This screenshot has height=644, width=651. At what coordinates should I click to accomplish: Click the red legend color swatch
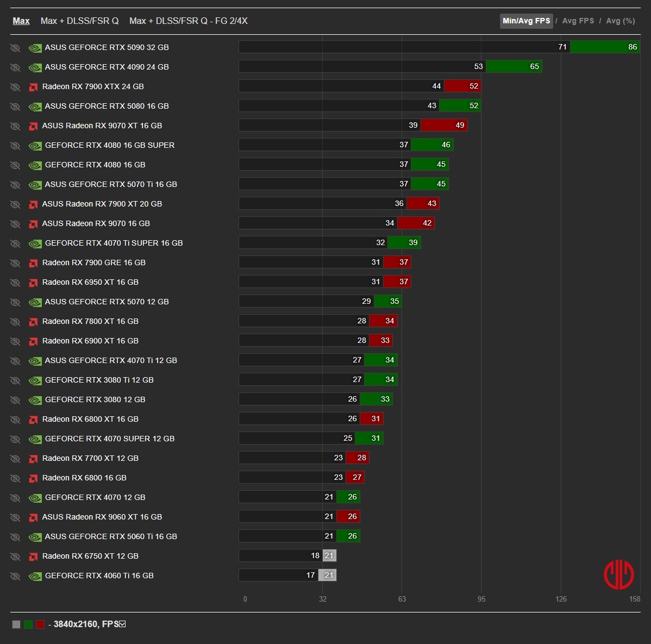pos(40,624)
